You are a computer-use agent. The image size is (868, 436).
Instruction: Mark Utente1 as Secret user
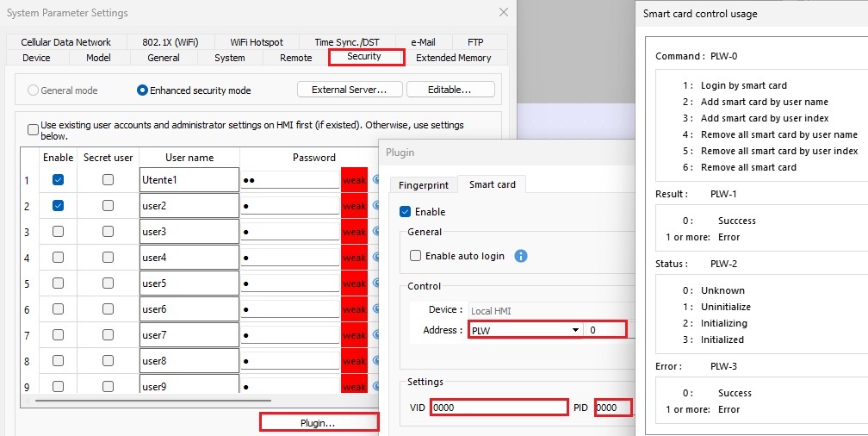[108, 180]
